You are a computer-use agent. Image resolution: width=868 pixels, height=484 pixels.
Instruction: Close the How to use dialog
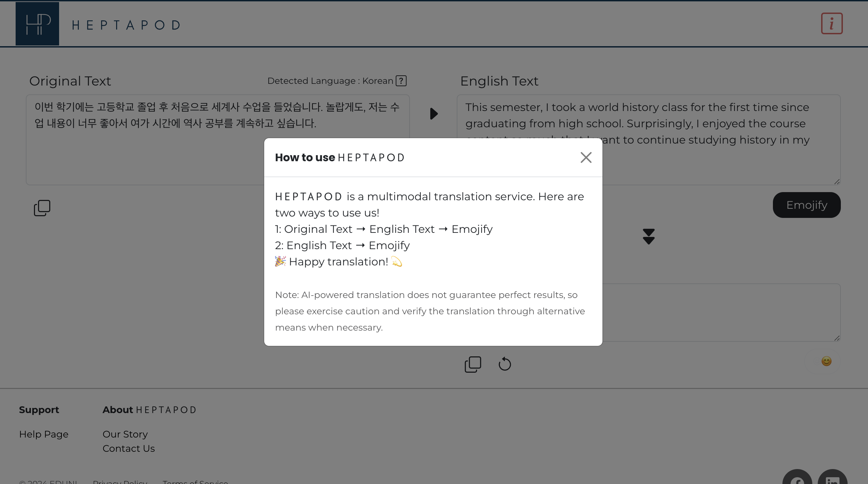coord(586,157)
